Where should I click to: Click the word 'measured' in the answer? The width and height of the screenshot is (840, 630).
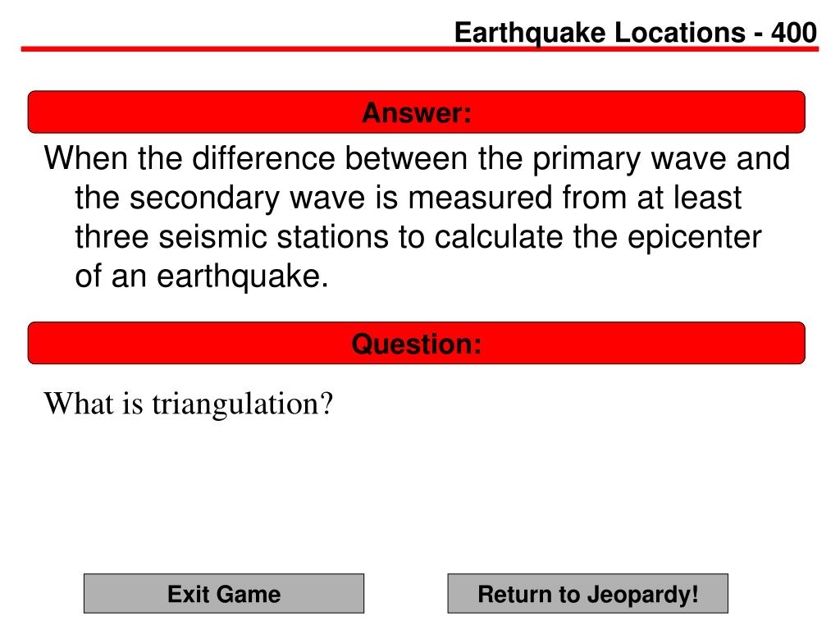point(479,197)
